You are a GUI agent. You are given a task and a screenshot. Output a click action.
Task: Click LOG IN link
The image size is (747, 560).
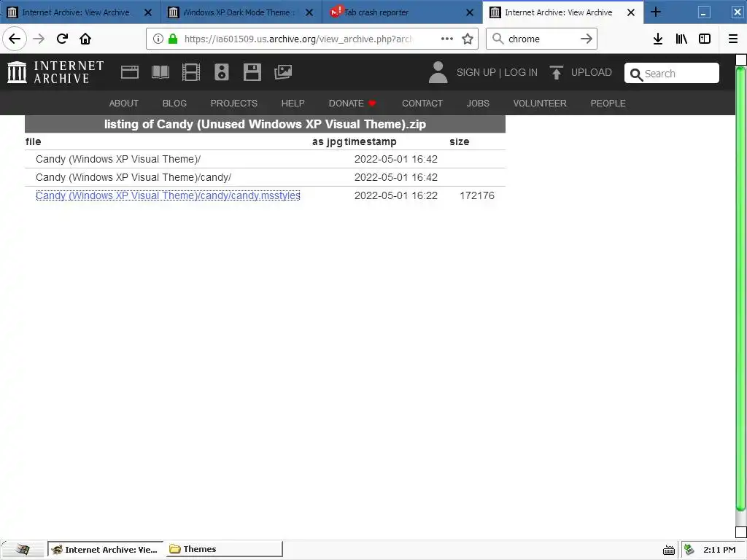click(x=521, y=72)
